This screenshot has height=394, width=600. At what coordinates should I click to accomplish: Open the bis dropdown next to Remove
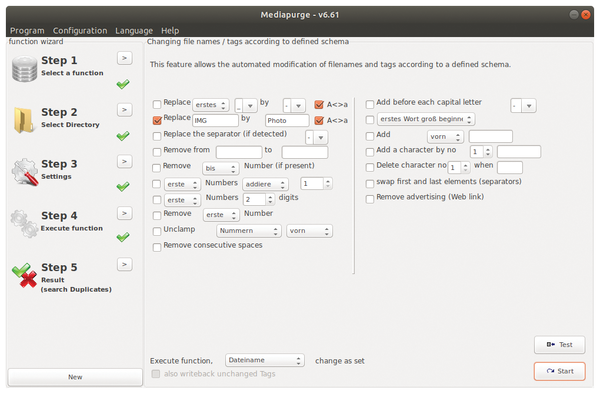(221, 168)
